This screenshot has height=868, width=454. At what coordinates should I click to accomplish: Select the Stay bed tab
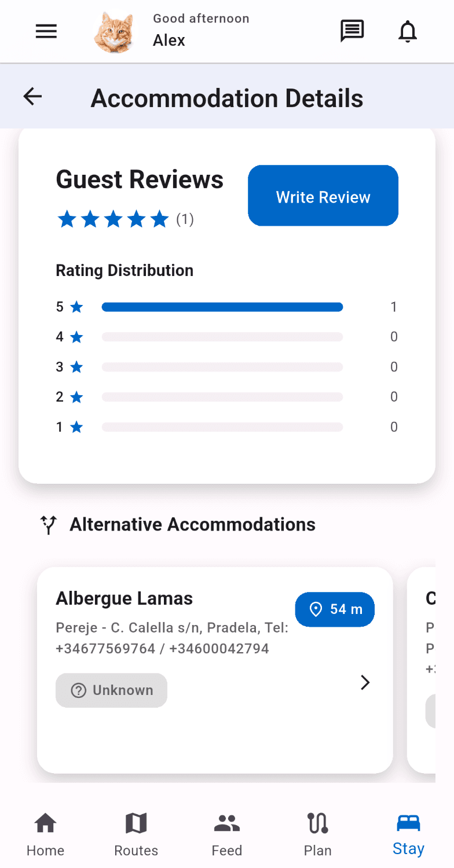tap(408, 834)
